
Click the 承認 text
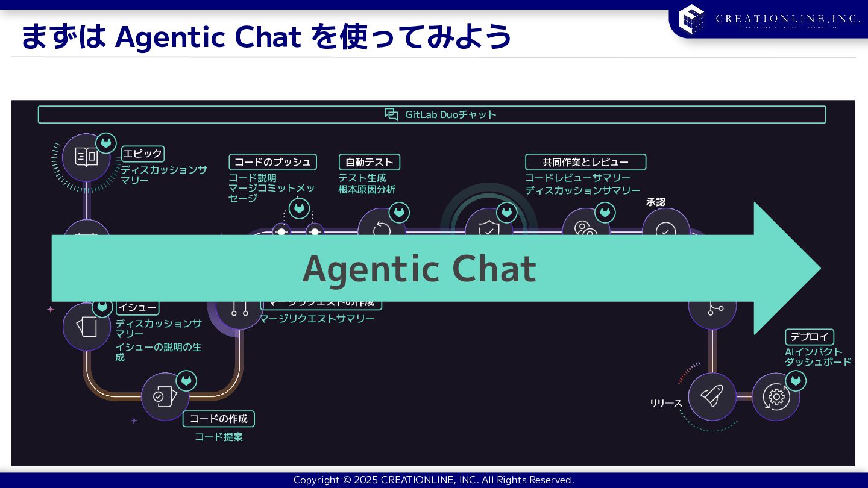656,202
